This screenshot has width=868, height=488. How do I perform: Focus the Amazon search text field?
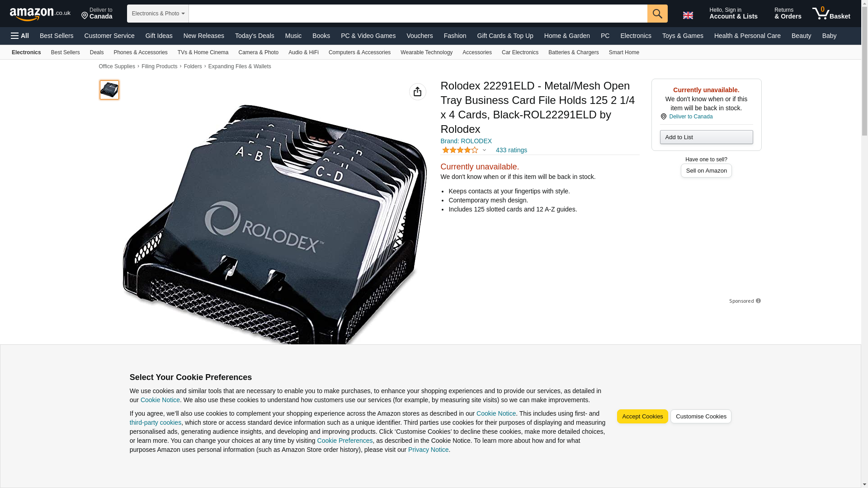click(x=418, y=14)
